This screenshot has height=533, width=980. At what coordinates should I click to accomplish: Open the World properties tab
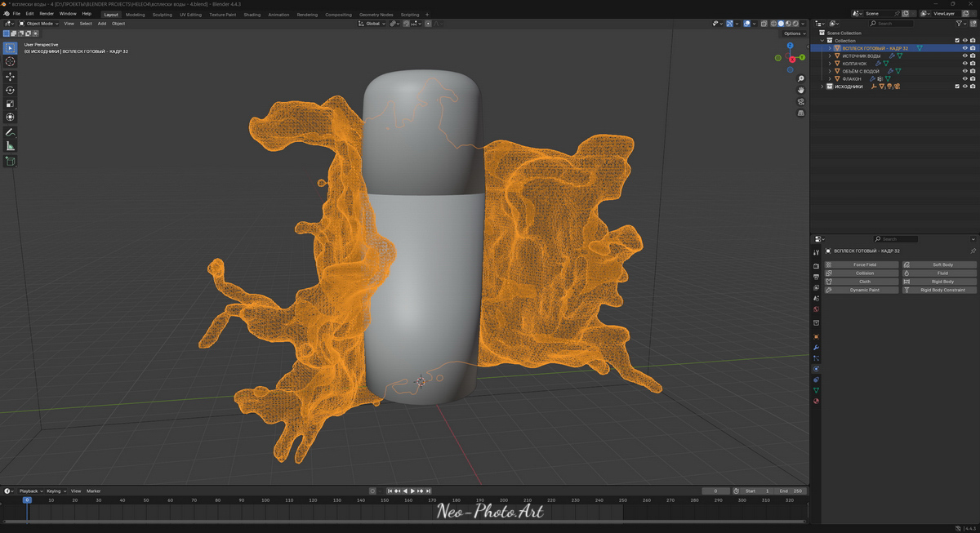[816, 309]
